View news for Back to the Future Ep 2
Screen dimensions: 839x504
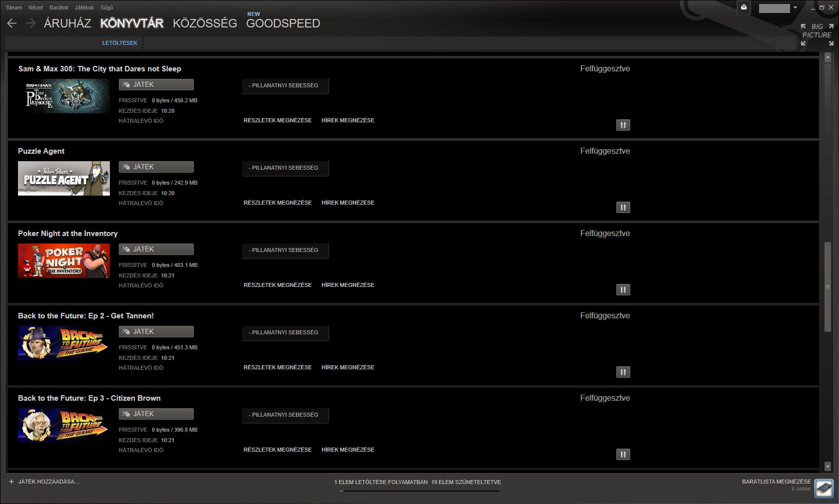(348, 367)
